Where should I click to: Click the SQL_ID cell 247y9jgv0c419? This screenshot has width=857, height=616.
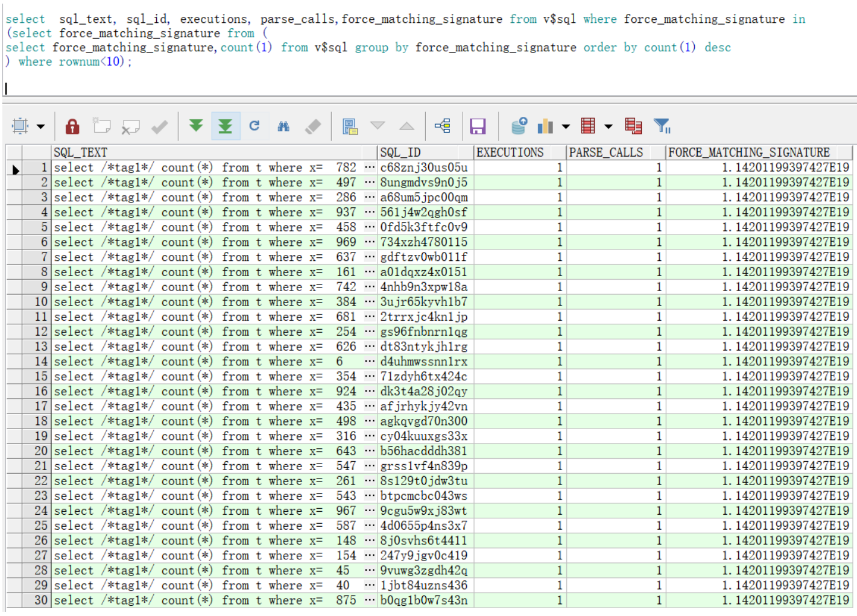pos(426,556)
